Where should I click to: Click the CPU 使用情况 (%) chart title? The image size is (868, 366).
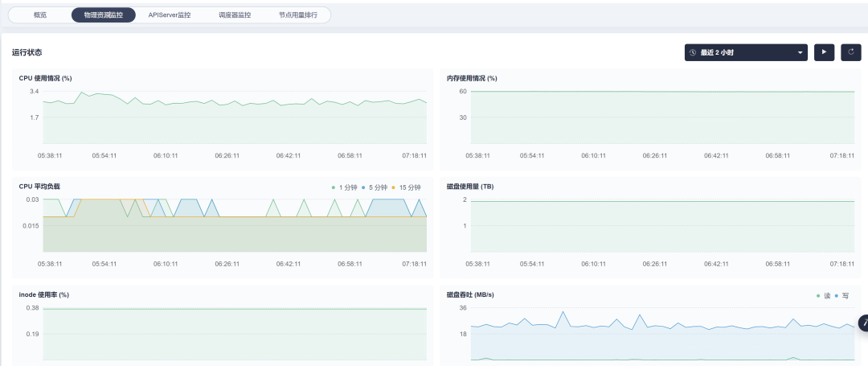(x=45, y=78)
